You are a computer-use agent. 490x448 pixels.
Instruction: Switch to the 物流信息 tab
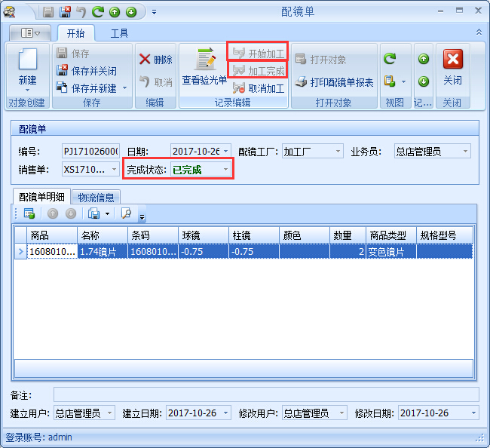(96, 198)
